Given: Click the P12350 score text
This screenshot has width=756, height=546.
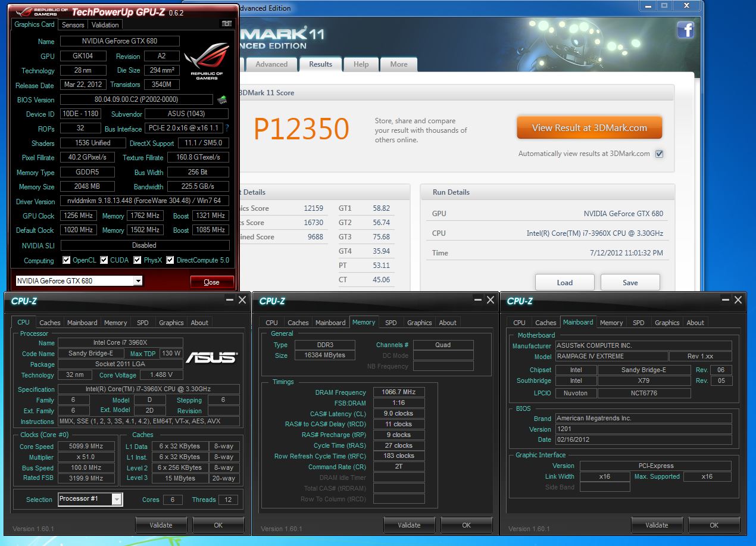Looking at the screenshot, I should coord(301,129).
